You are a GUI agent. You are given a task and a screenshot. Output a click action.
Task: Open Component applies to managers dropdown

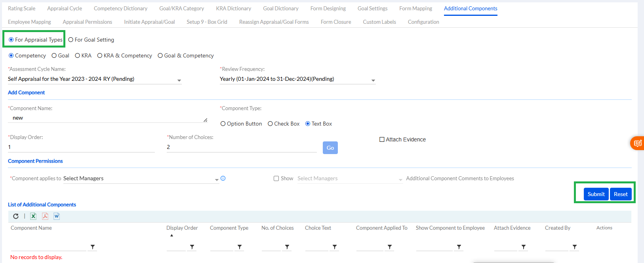tap(217, 179)
